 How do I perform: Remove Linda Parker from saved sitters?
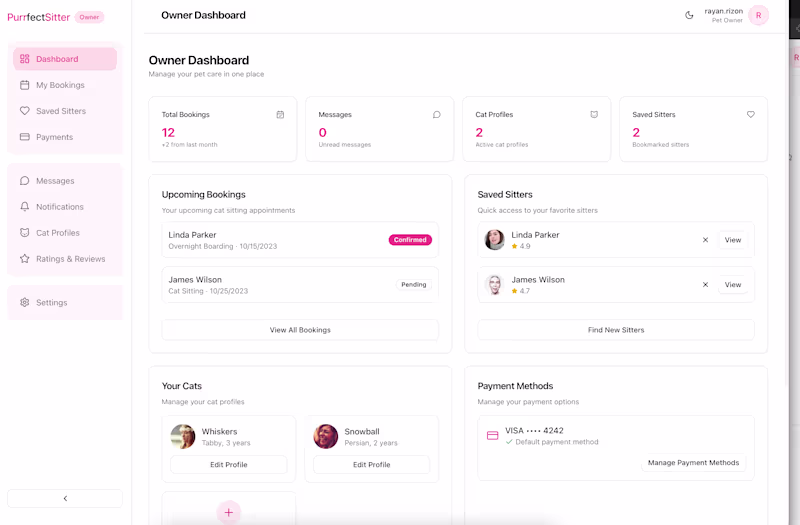click(705, 240)
